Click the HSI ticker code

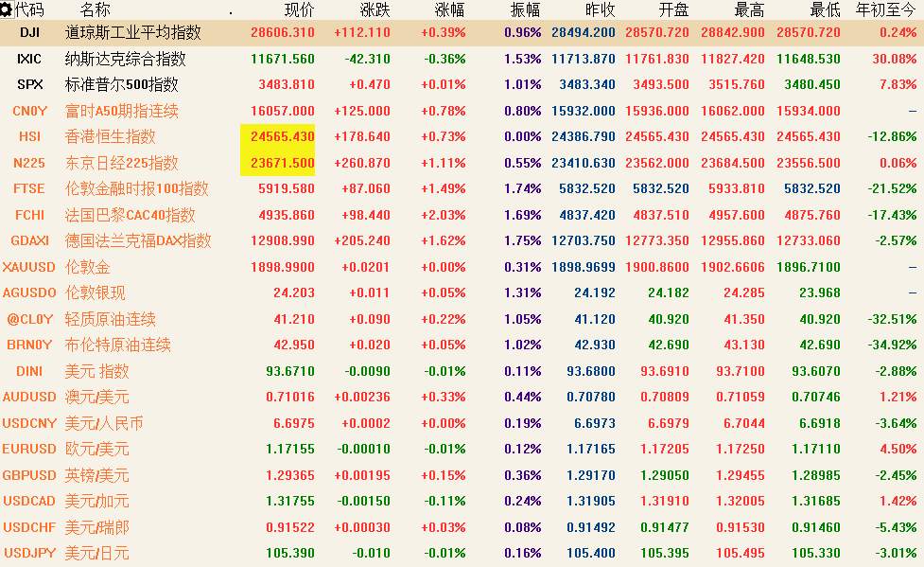29,137
